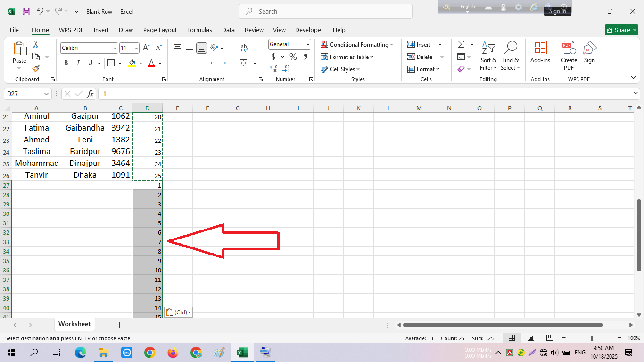Click the Increase Font Size icon
The width and height of the screenshot is (644, 362).
[146, 48]
